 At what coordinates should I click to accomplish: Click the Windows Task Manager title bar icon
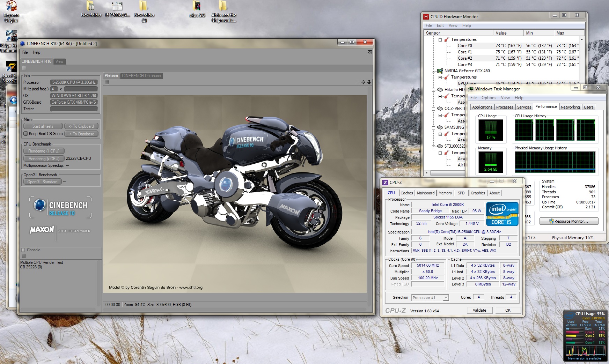pyautogui.click(x=471, y=89)
